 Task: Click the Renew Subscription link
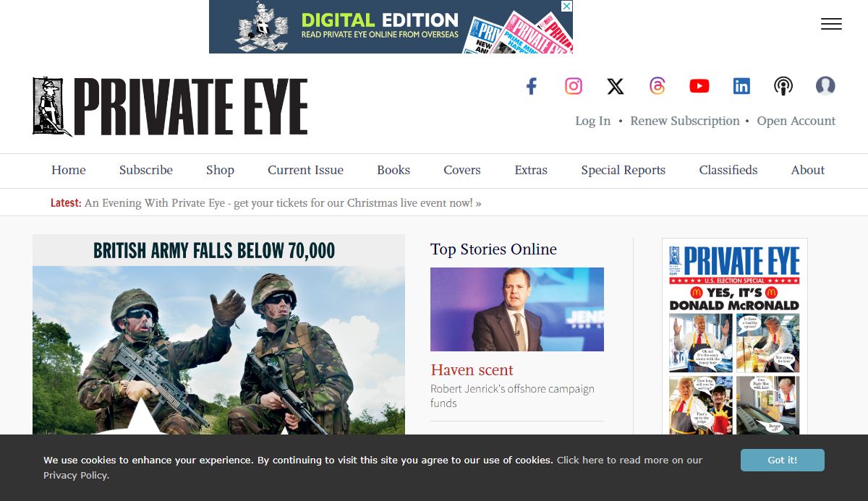click(685, 121)
